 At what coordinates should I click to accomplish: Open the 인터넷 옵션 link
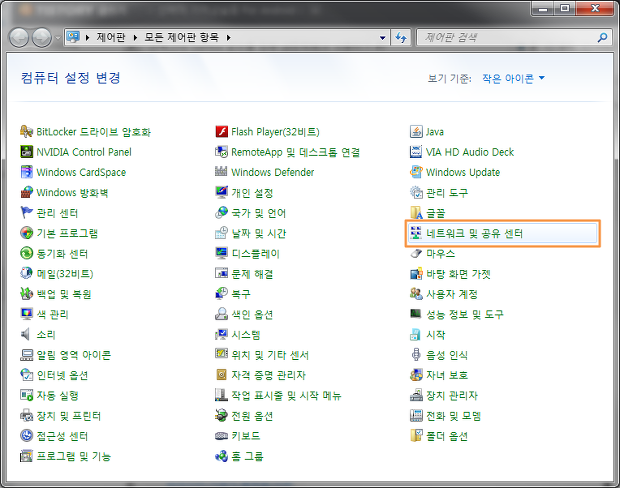[x=62, y=375]
